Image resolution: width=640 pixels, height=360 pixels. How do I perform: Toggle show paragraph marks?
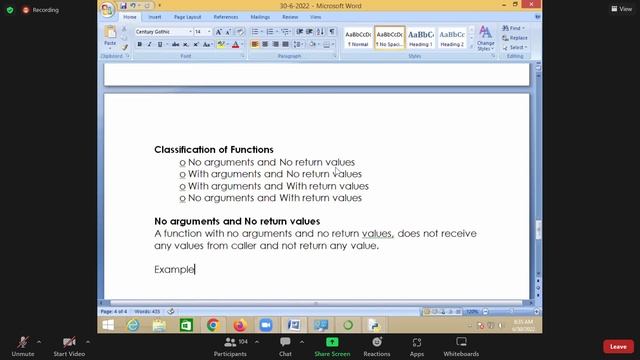[x=332, y=32]
